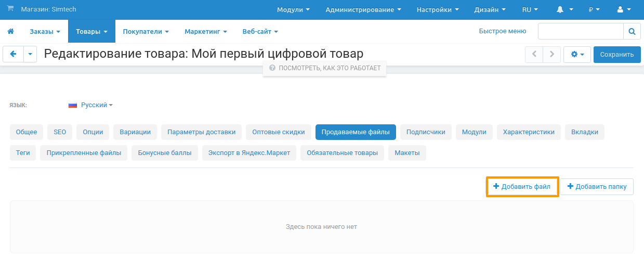The image size is (644, 257).
Task: Go to the previous product arrow
Action: point(534,55)
